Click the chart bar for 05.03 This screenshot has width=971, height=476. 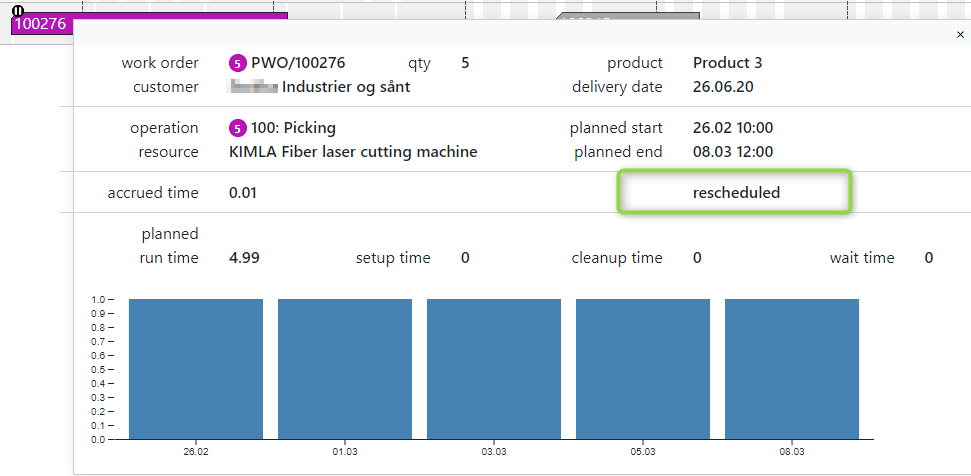643,368
